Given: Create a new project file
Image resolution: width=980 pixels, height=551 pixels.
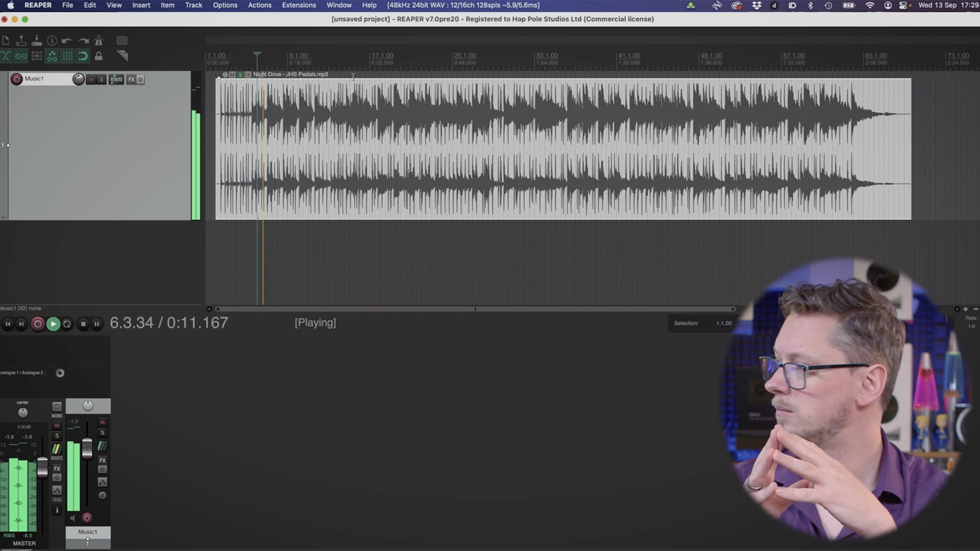Looking at the screenshot, I should (6, 40).
